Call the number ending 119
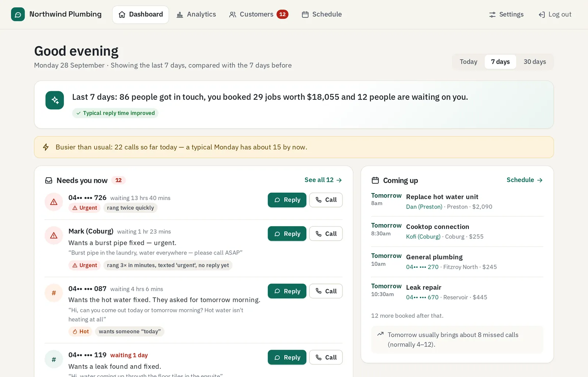The height and width of the screenshot is (377, 588). pyautogui.click(x=326, y=357)
